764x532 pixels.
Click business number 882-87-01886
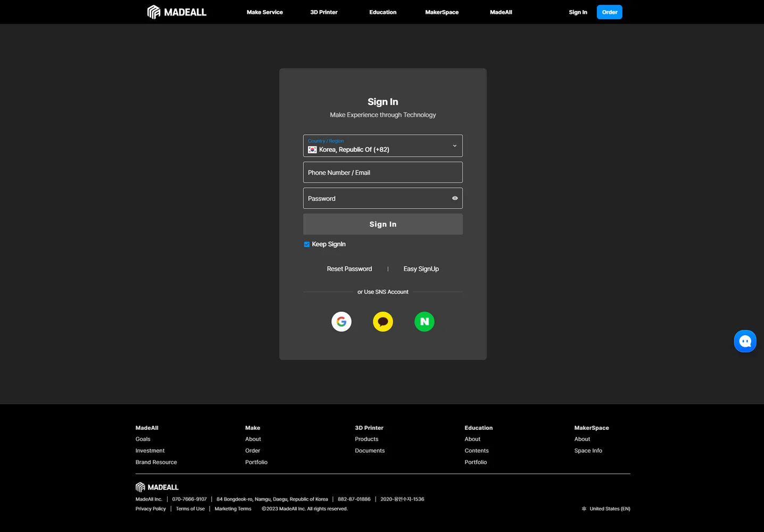tap(354, 499)
